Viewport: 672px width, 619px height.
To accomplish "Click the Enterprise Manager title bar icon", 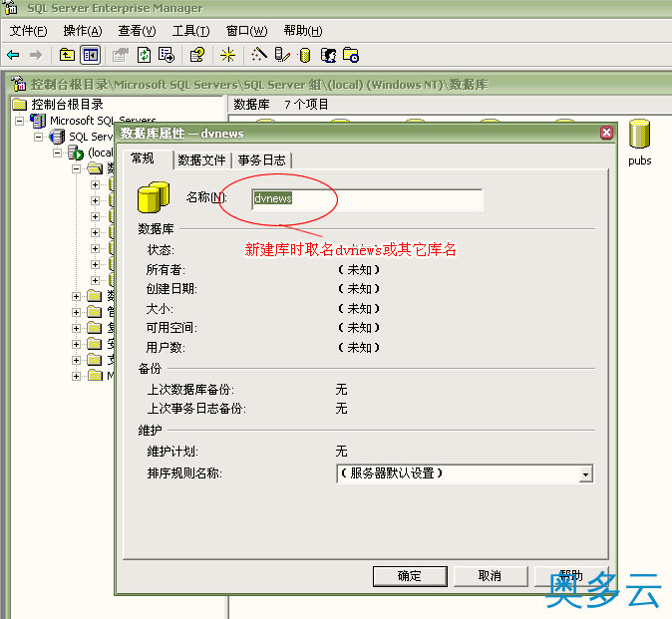I will [11, 7].
